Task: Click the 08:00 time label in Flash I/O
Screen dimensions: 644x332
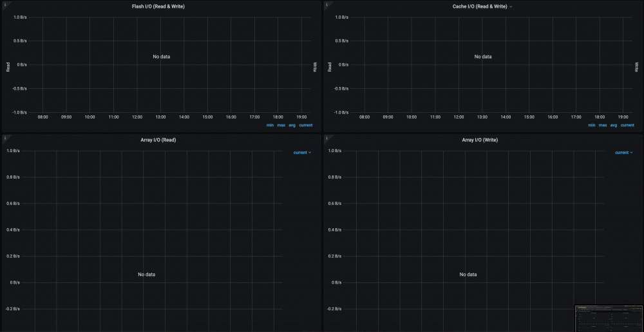Action: (x=43, y=117)
